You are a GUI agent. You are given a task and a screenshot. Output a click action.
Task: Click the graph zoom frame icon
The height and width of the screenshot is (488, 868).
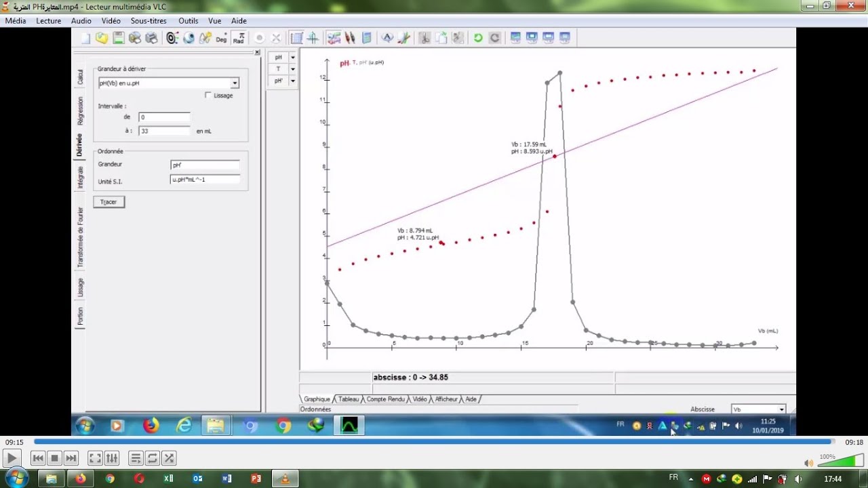[296, 39]
